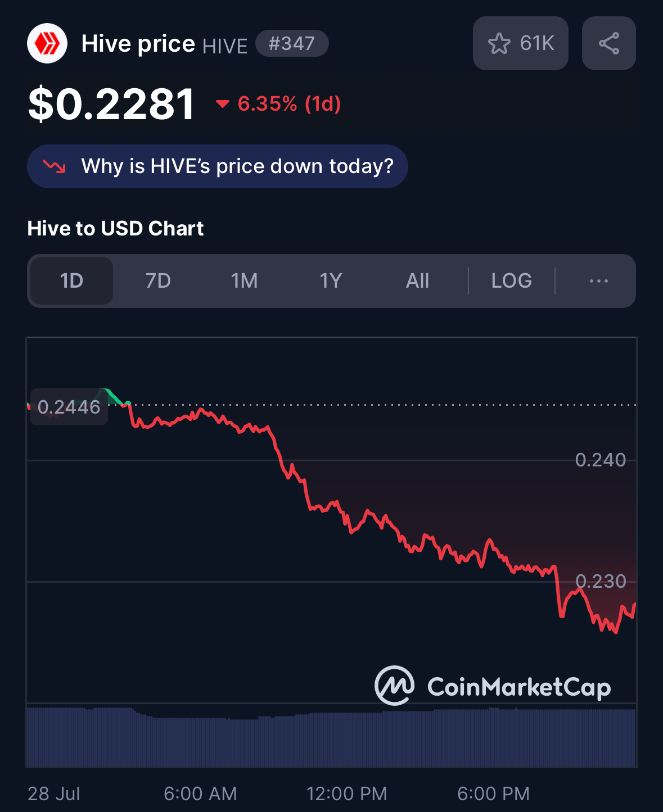
Task: Open the three-dots more chart options
Action: pos(598,281)
